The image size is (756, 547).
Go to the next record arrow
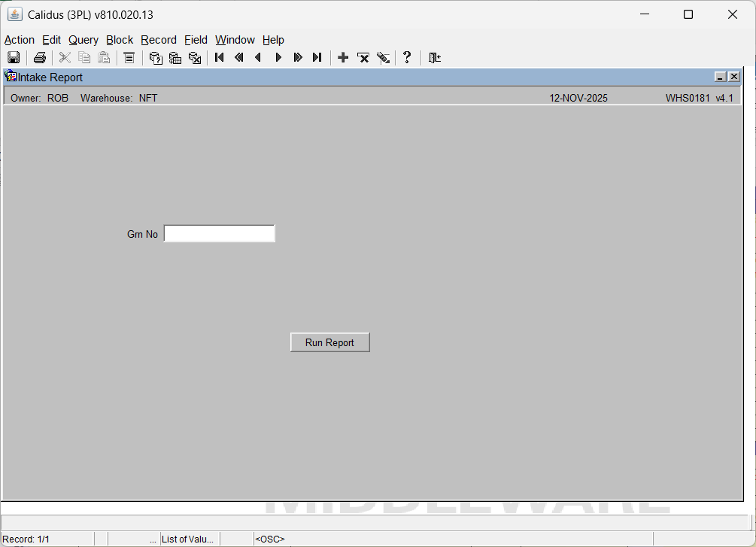click(278, 58)
